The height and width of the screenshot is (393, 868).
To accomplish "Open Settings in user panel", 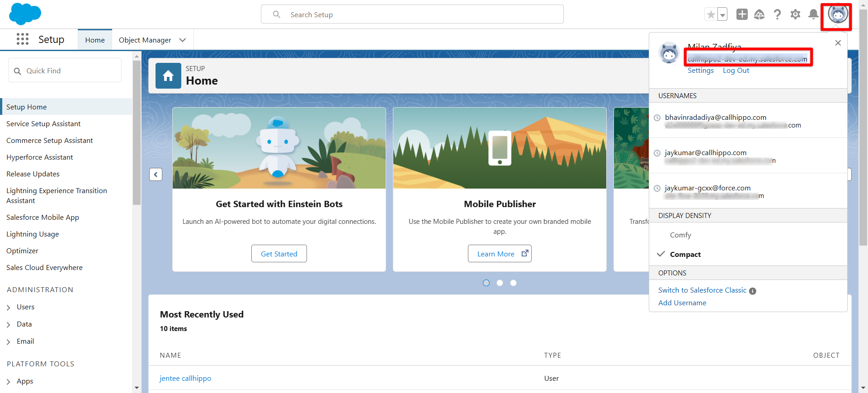I will [x=700, y=70].
